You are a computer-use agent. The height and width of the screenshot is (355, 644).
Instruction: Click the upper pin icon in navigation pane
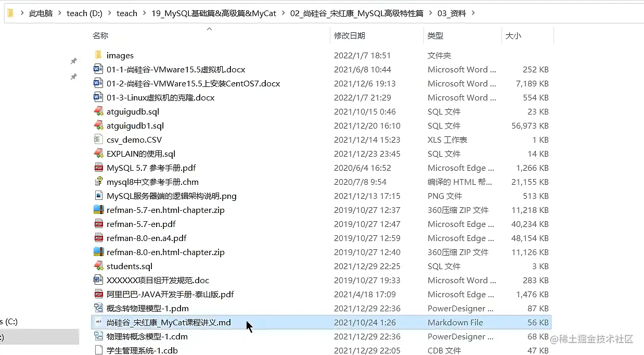point(74,61)
